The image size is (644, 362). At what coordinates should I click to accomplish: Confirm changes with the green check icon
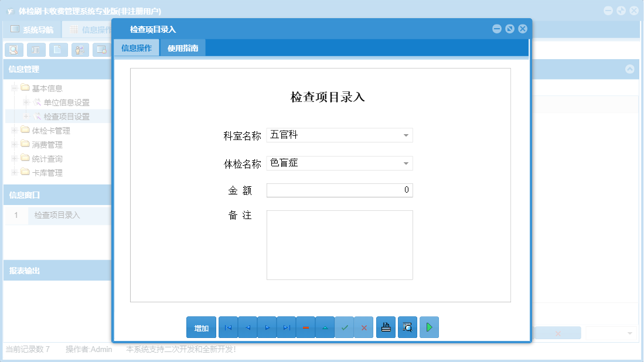[345, 327]
